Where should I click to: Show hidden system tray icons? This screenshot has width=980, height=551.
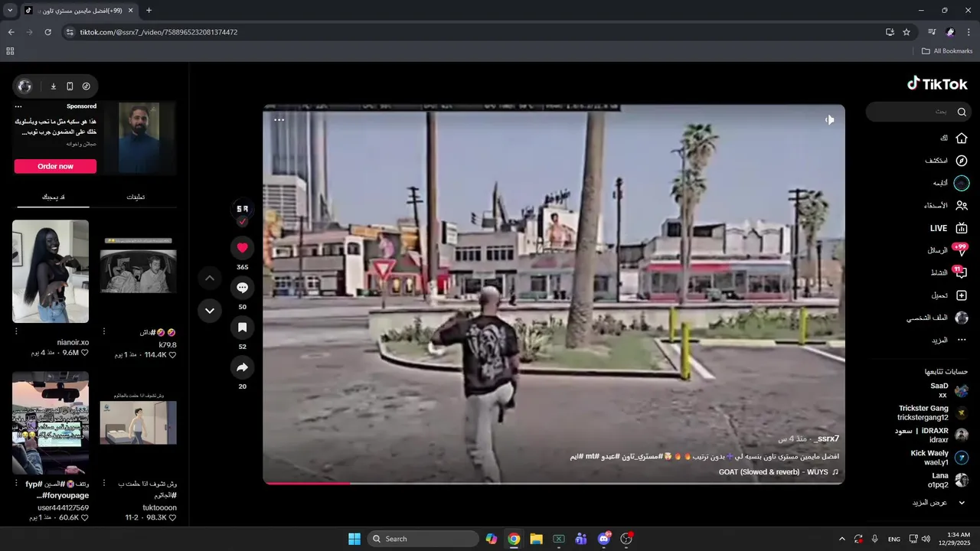842,539
